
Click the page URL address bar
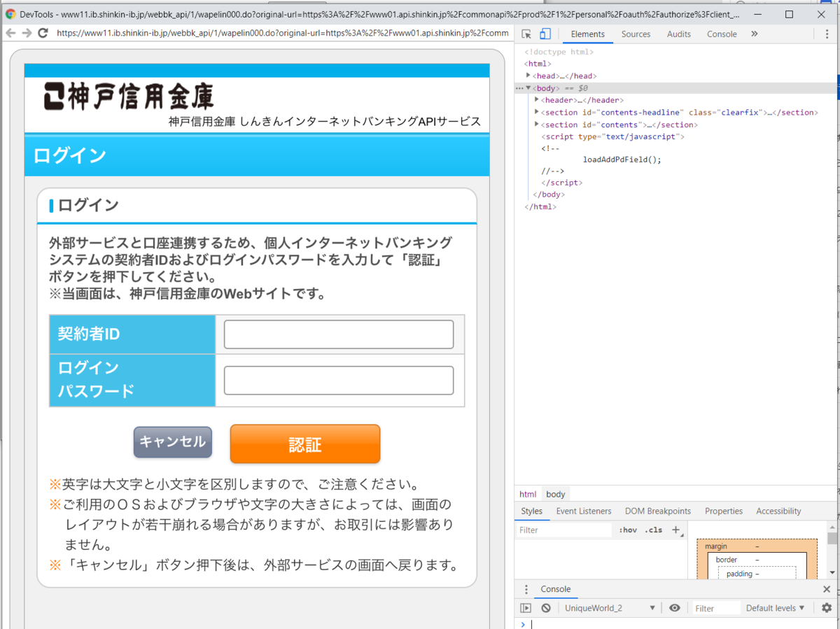click(283, 33)
